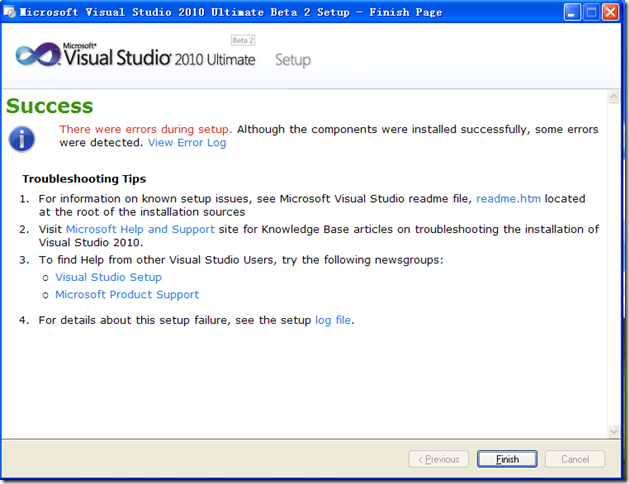Click the Visual Studio infinity logo
The width and height of the screenshot is (629, 484).
[38, 55]
